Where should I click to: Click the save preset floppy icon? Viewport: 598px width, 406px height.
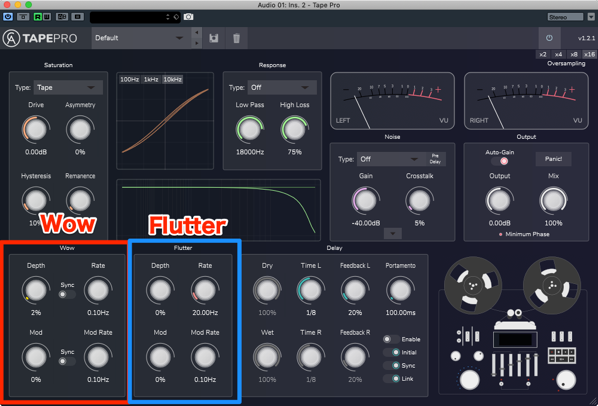click(x=214, y=38)
